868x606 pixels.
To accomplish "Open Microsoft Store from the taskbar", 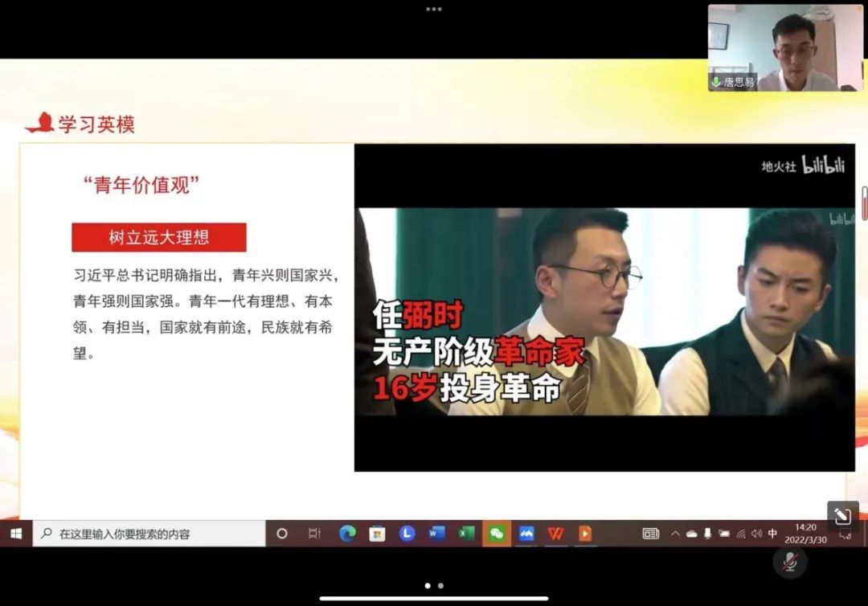I will tap(377, 534).
